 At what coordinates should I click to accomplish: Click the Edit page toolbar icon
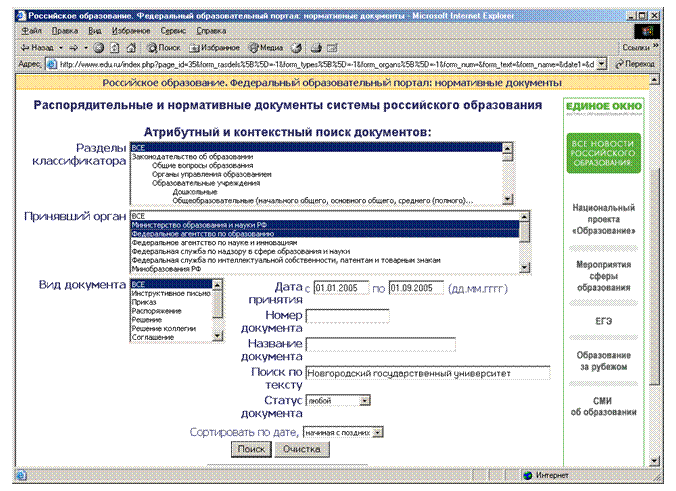(x=332, y=48)
